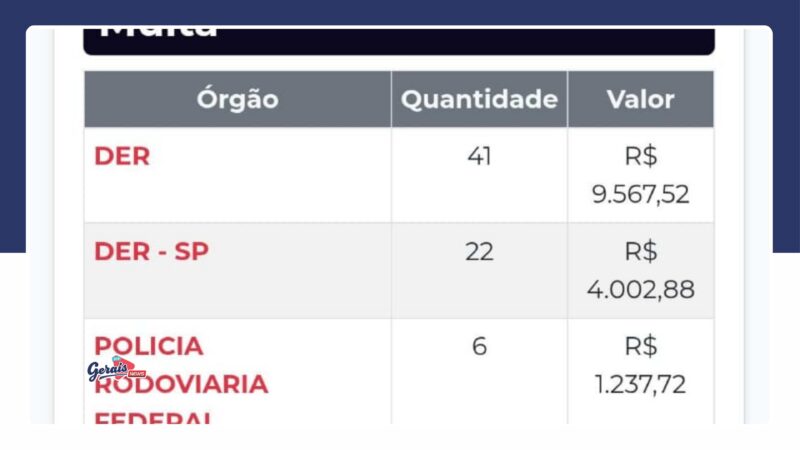Click the R$ 9.567,52 value cell
The width and height of the screenshot is (800, 450).
pos(641,175)
